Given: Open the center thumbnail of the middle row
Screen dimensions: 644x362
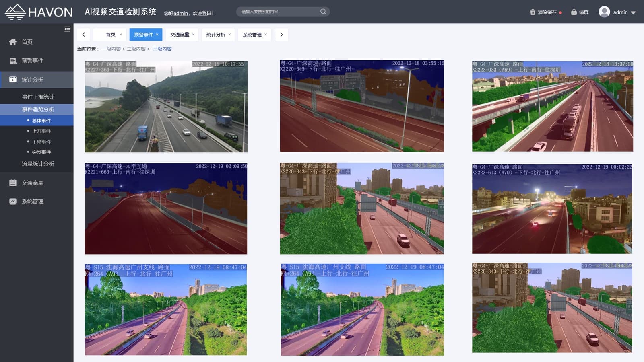Looking at the screenshot, I should tap(362, 208).
